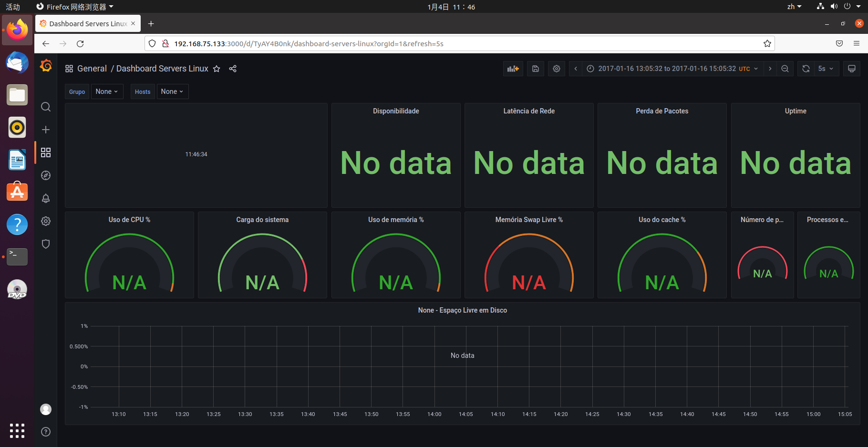868x447 pixels.
Task: Click the General breadcrumb link
Action: pyautogui.click(x=92, y=68)
